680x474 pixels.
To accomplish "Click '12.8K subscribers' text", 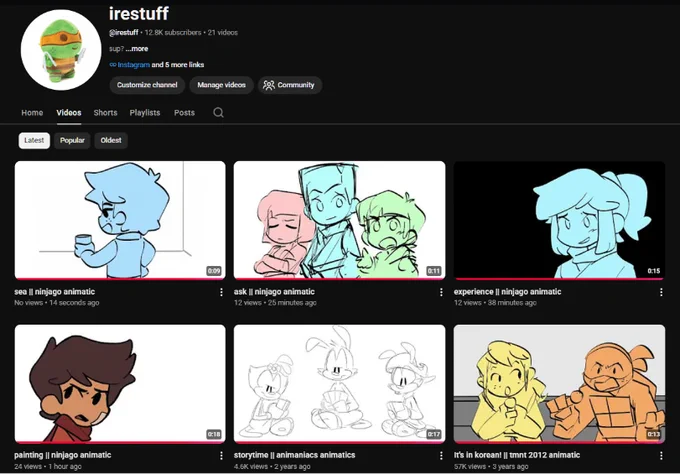I will (x=173, y=33).
